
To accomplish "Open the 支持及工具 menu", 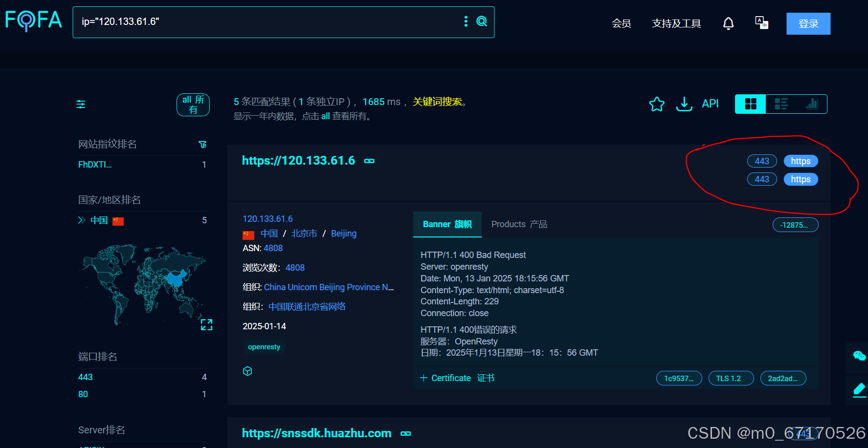I will (x=676, y=23).
